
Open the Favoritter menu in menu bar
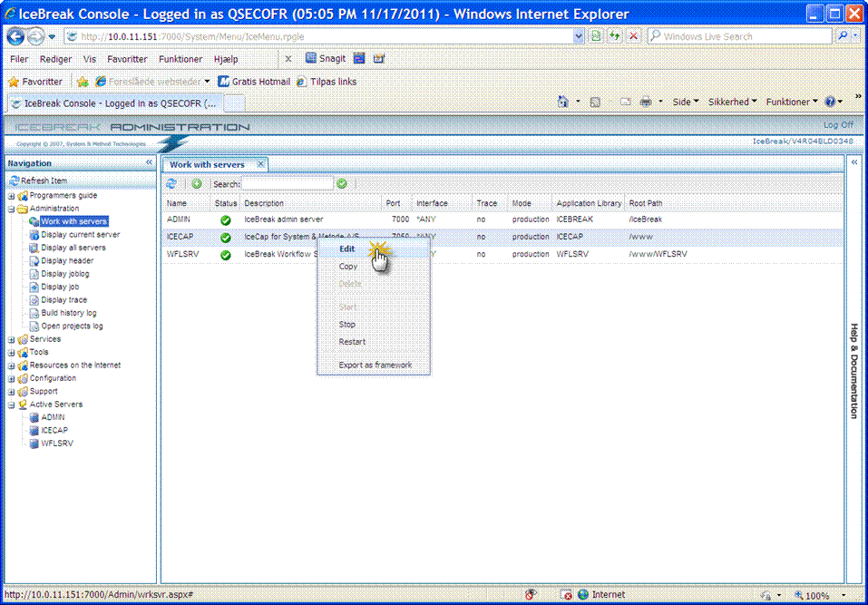point(127,59)
